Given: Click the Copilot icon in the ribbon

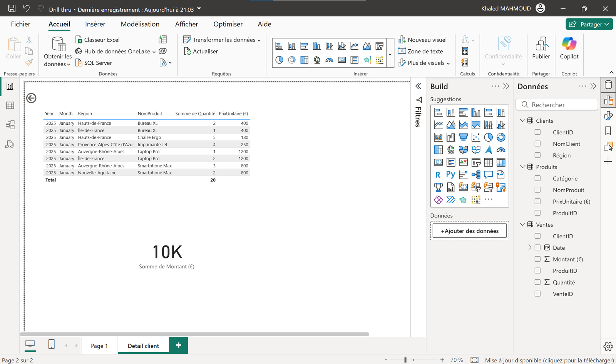Looking at the screenshot, I should [x=569, y=43].
